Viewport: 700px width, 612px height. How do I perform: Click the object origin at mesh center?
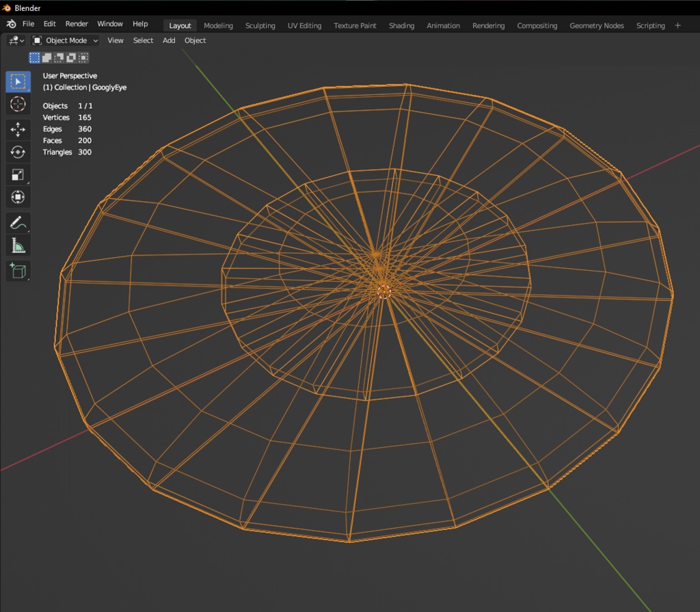383,292
